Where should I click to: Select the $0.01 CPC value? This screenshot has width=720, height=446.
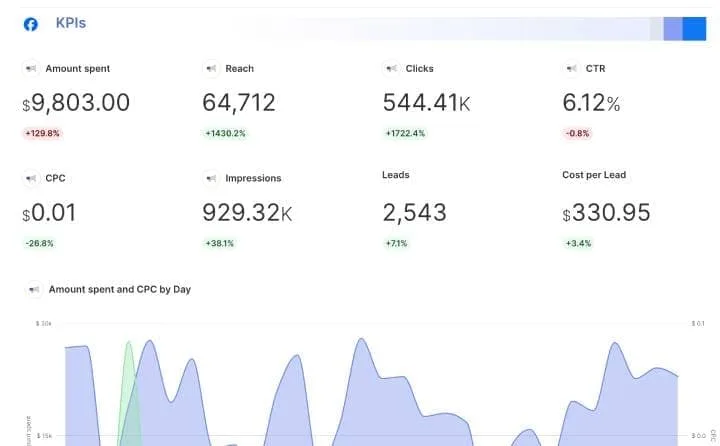[x=49, y=213]
